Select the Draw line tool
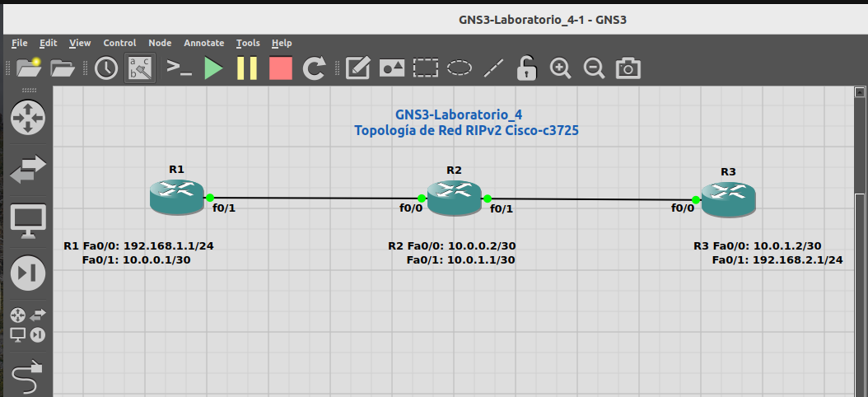The width and height of the screenshot is (868, 397). pos(494,68)
